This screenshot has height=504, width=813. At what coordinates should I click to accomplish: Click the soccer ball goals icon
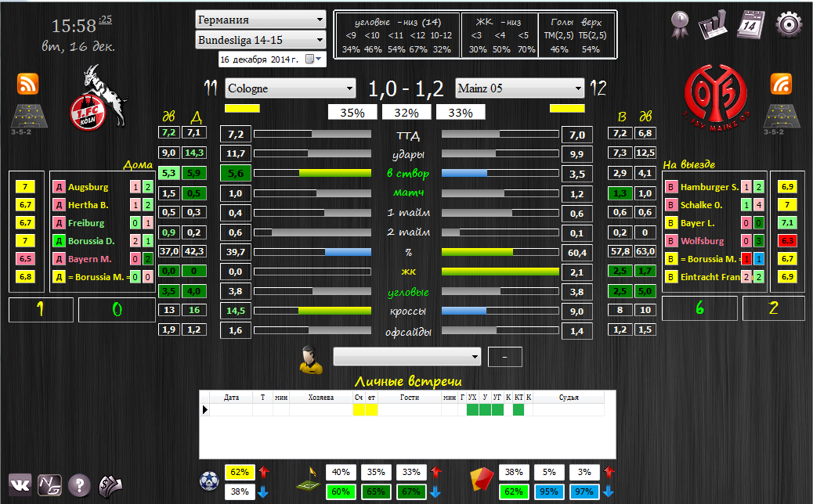click(209, 481)
